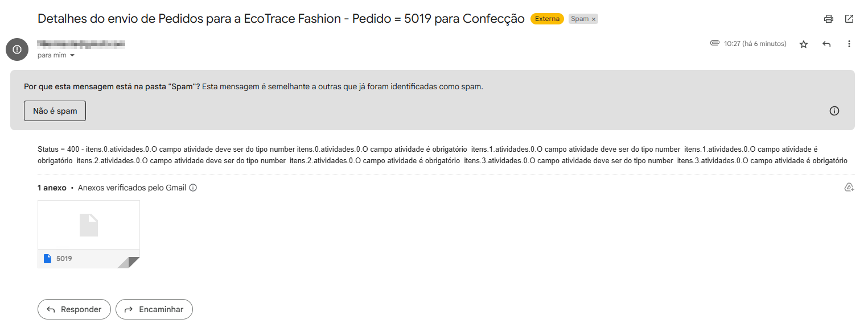Click the yellow Externa label
This screenshot has width=868, height=332.
tap(547, 19)
